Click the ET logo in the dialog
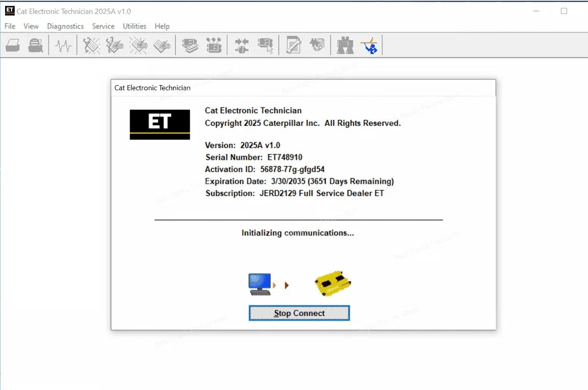Viewport: 588px width, 390px height. point(160,124)
